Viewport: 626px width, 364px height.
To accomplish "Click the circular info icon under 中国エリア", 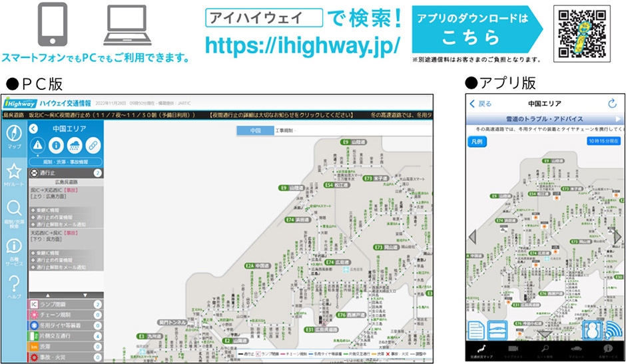I will (x=56, y=145).
